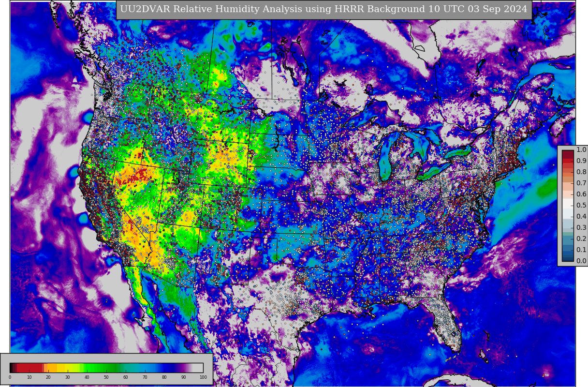Image resolution: width=588 pixels, height=387 pixels.
Task: Click the 0.7 label on right colorbar
Action: [x=581, y=183]
